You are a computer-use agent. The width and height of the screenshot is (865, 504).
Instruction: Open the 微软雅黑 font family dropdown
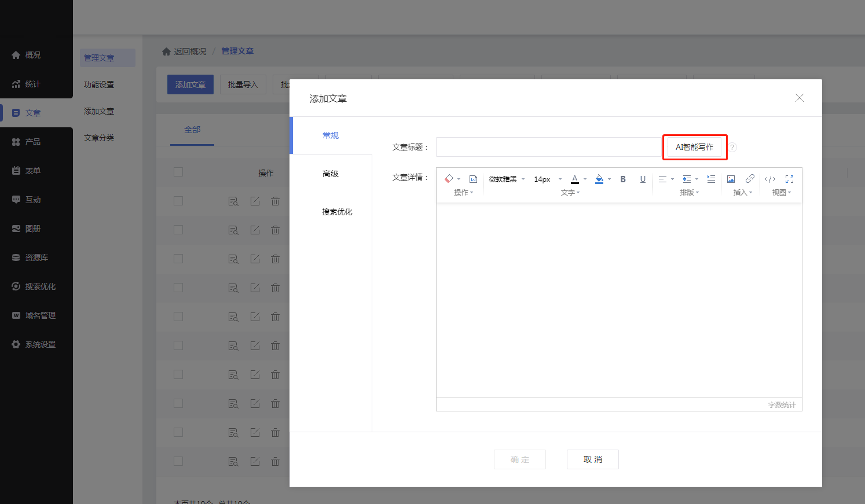tap(507, 179)
